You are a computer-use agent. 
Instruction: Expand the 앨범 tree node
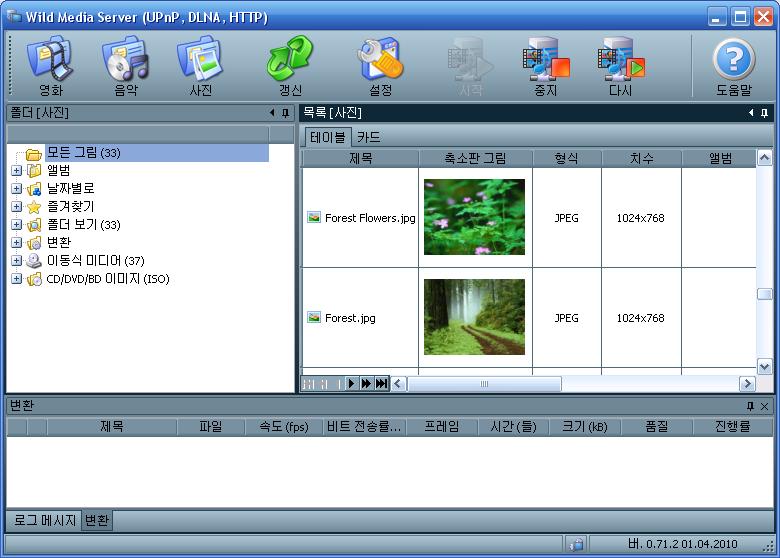(x=16, y=171)
